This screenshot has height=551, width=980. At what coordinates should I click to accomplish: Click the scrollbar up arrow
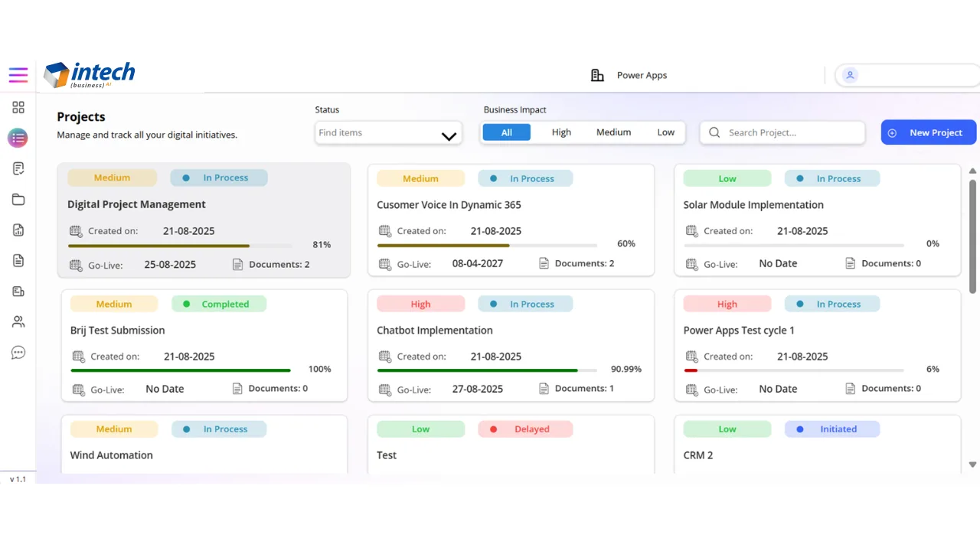point(973,171)
